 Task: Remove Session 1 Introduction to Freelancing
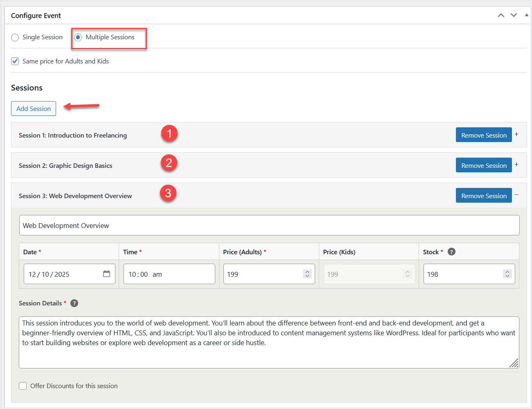[484, 135]
